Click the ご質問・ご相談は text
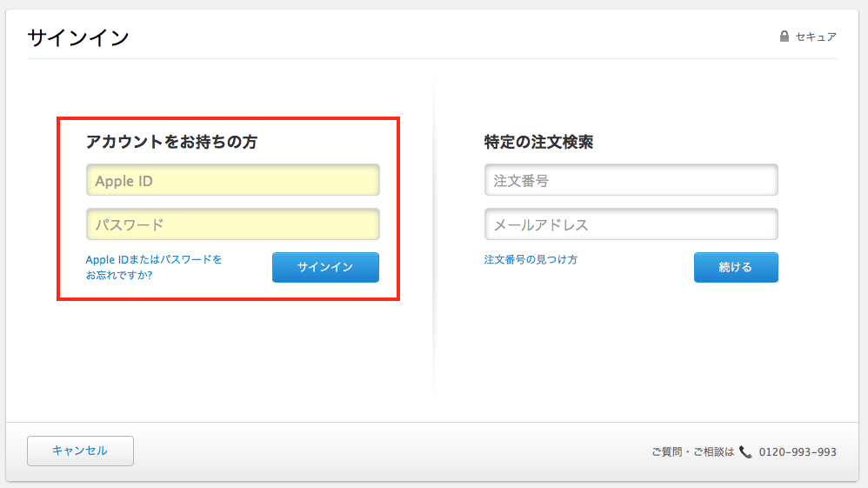The width and height of the screenshot is (868, 488). (x=692, y=452)
